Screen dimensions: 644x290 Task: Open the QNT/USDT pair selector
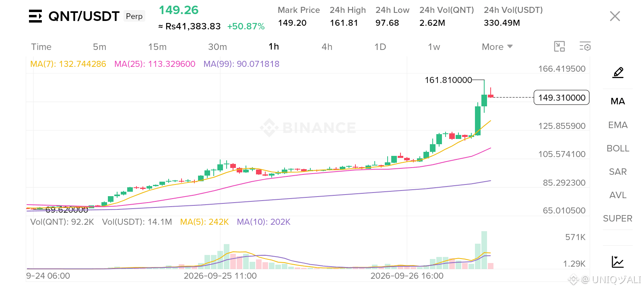point(84,16)
